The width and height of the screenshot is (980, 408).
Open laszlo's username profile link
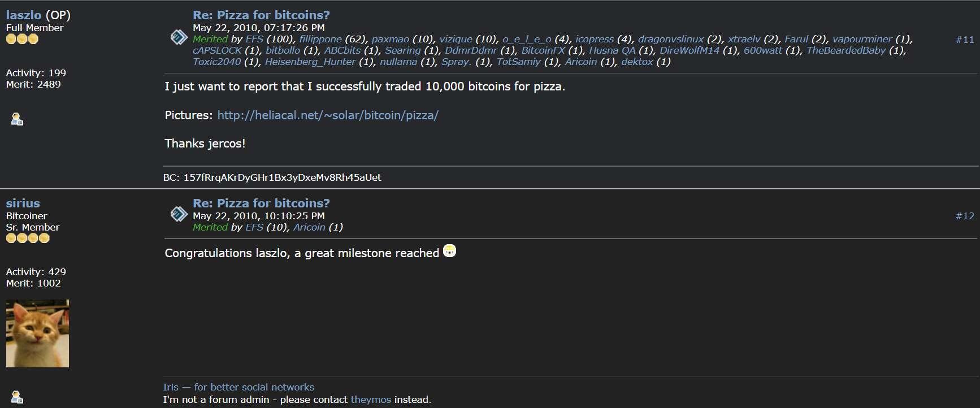[x=23, y=15]
